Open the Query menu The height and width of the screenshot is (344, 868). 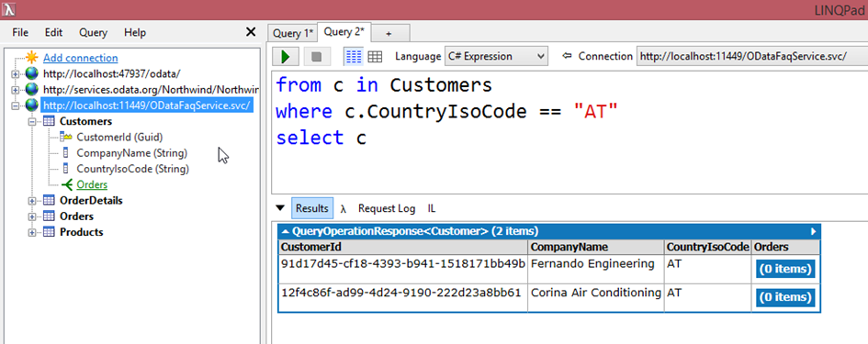click(93, 33)
